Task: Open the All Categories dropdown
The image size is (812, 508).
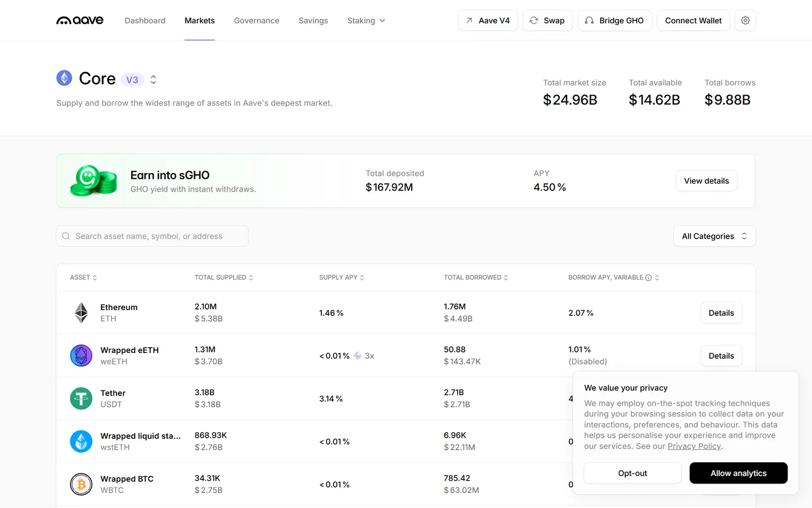Action: pyautogui.click(x=715, y=236)
